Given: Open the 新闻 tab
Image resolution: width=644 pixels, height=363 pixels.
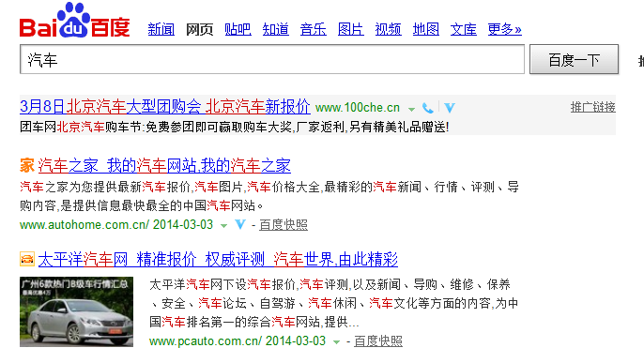Looking at the screenshot, I should coord(161,29).
